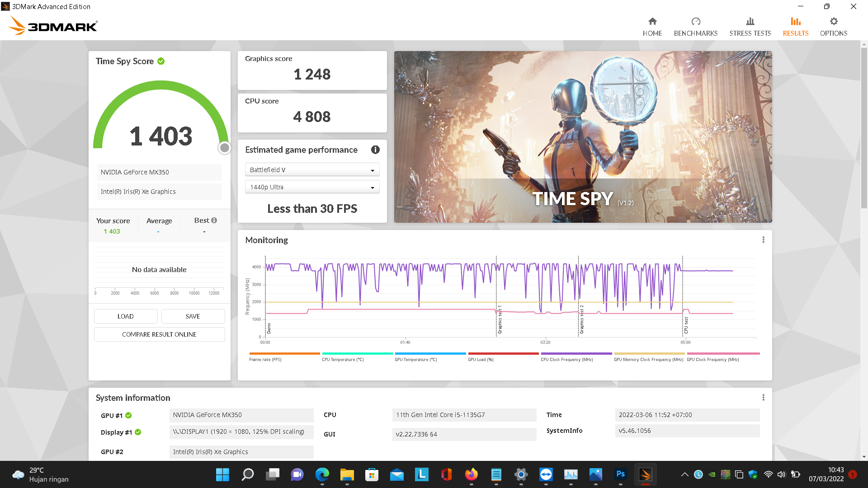
Task: Open File Explorer from taskbar
Action: pyautogui.click(x=347, y=474)
